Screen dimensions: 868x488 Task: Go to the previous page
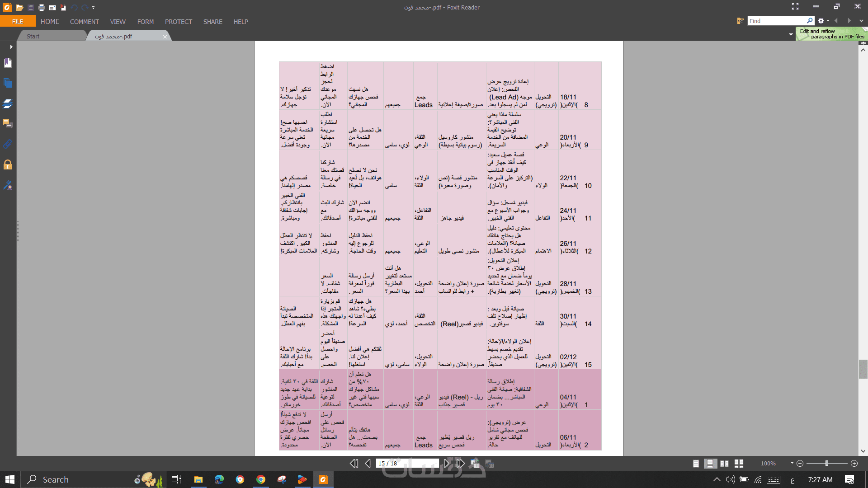(368, 463)
